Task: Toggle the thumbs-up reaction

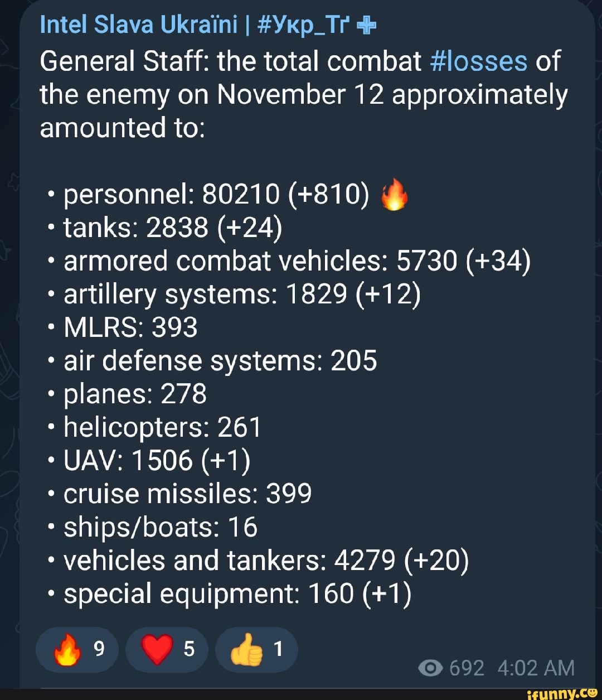Action: coord(256,650)
